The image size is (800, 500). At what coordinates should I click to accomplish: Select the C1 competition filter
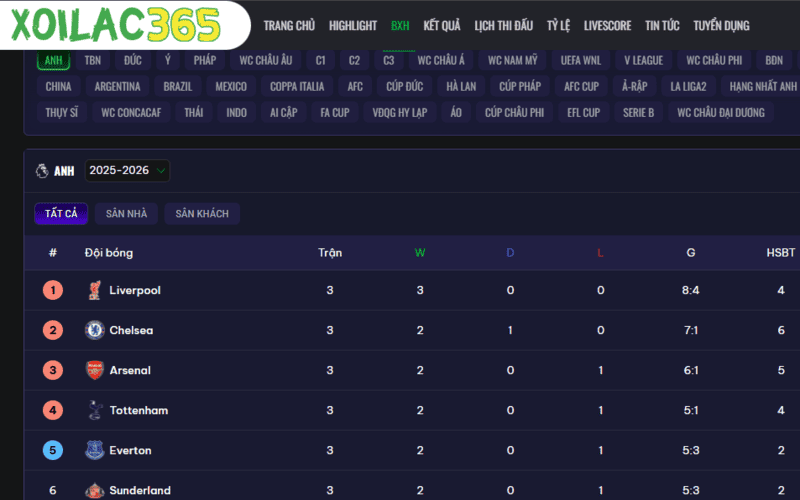pos(320,60)
